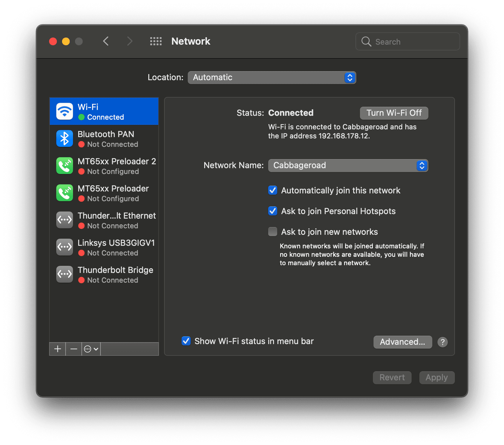Click the MT65xx Preloader icon
Image resolution: width=504 pixels, height=445 pixels.
pos(64,193)
